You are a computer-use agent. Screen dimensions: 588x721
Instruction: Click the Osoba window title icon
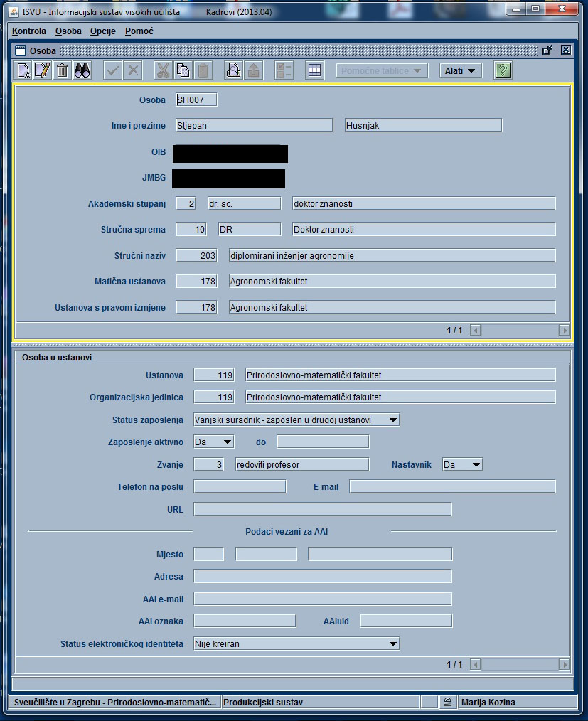[20, 50]
